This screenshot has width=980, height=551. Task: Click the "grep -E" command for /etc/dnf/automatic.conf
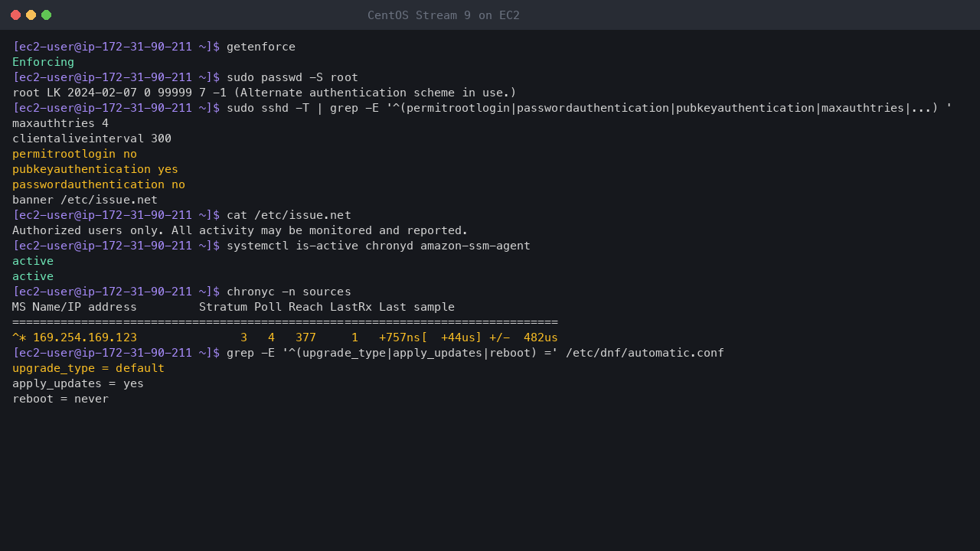(475, 353)
